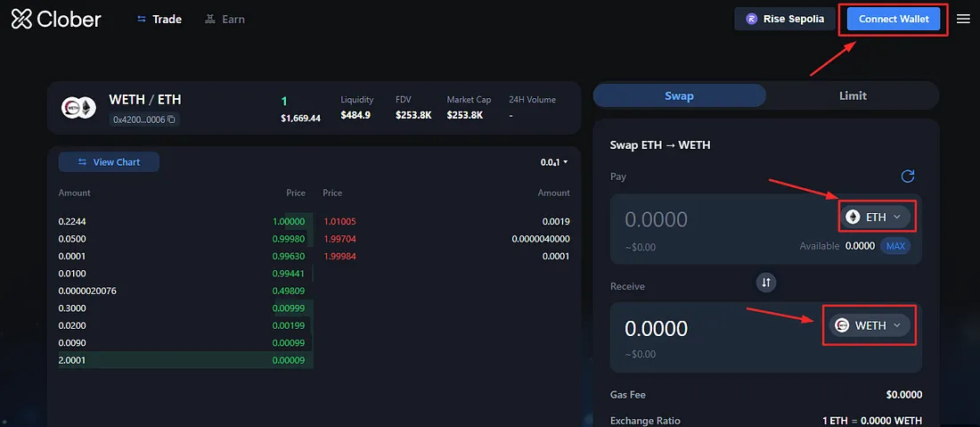Select the Rise Sepolia network button
980x427 pixels.
click(x=784, y=19)
